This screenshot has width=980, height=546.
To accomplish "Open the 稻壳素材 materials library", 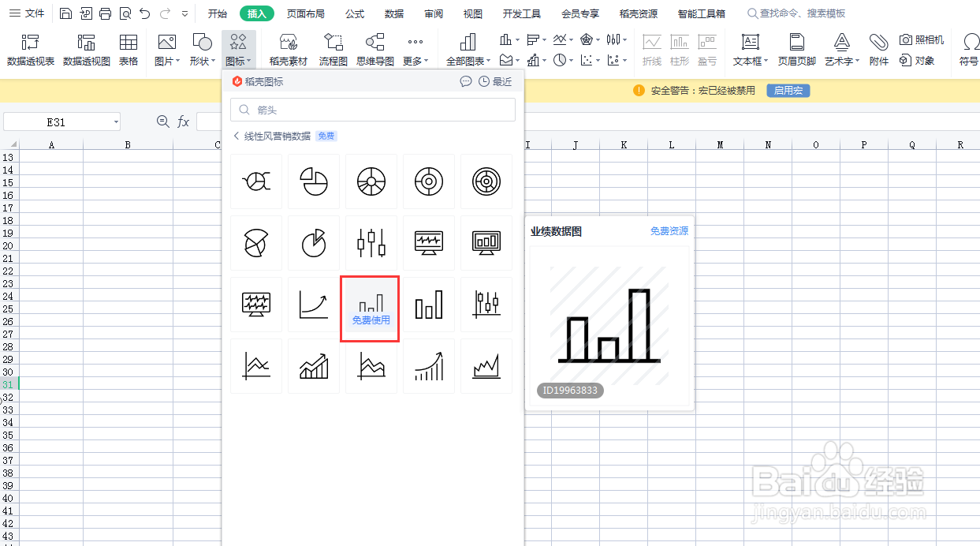I will (x=288, y=49).
